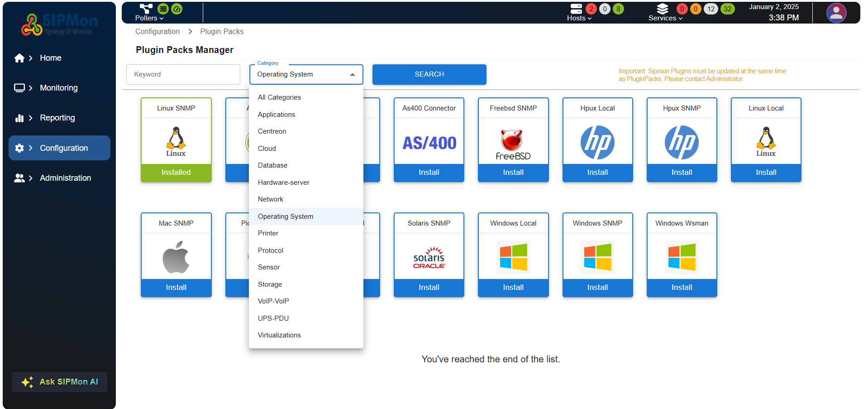Install the Windows SNMP plugin pack

[597, 287]
